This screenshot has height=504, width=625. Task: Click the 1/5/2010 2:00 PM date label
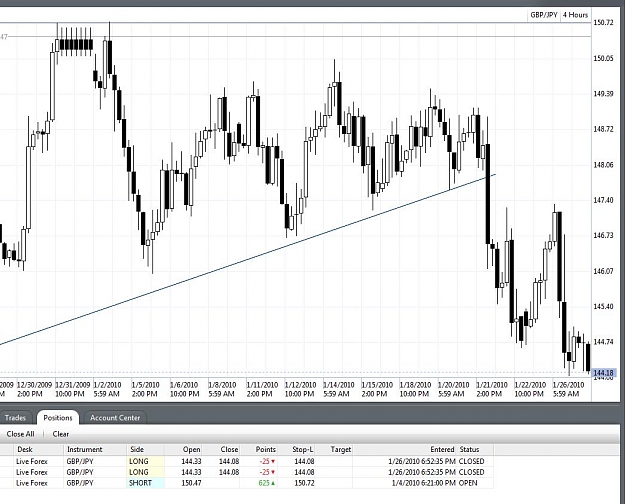click(x=145, y=389)
